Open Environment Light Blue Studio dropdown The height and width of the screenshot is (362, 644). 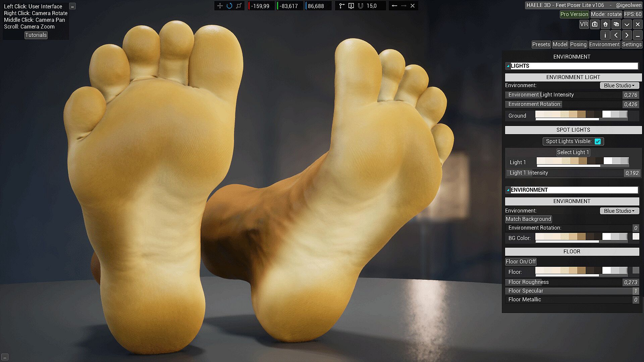coord(619,85)
